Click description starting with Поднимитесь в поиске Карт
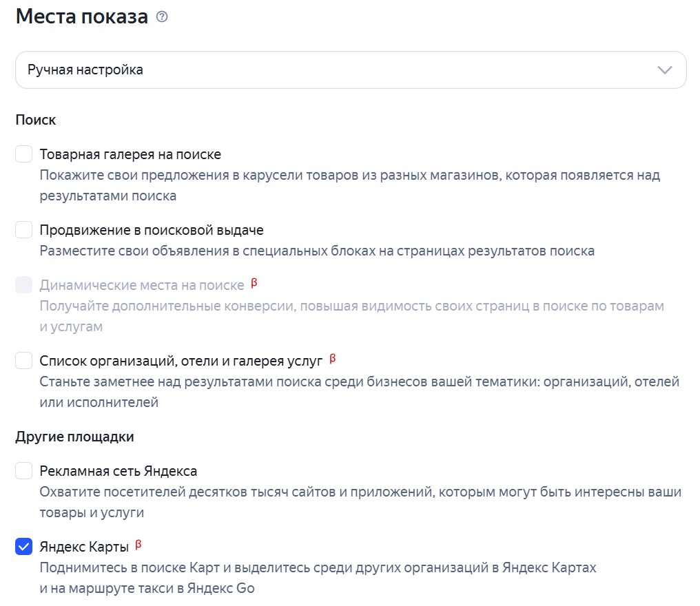The image size is (700, 606). 318,578
